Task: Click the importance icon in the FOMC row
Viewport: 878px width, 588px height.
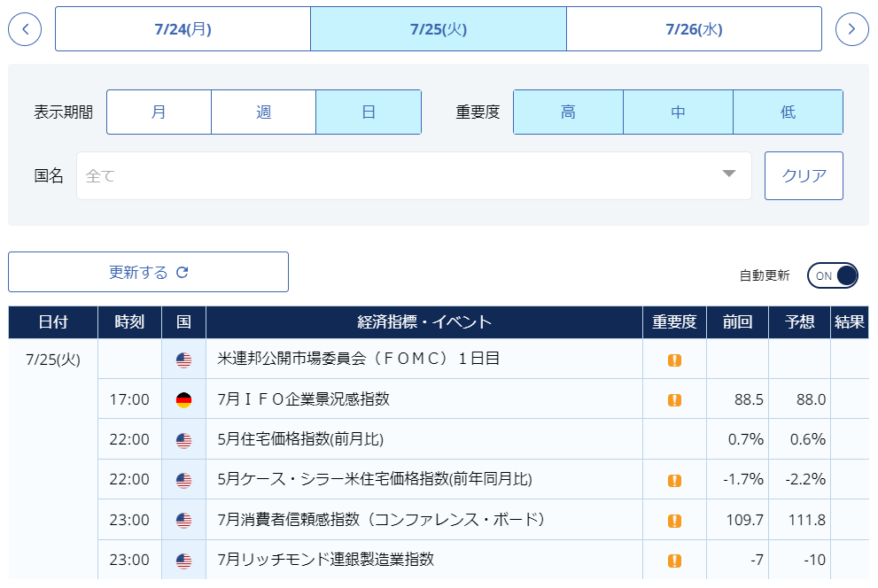Action: [674, 360]
